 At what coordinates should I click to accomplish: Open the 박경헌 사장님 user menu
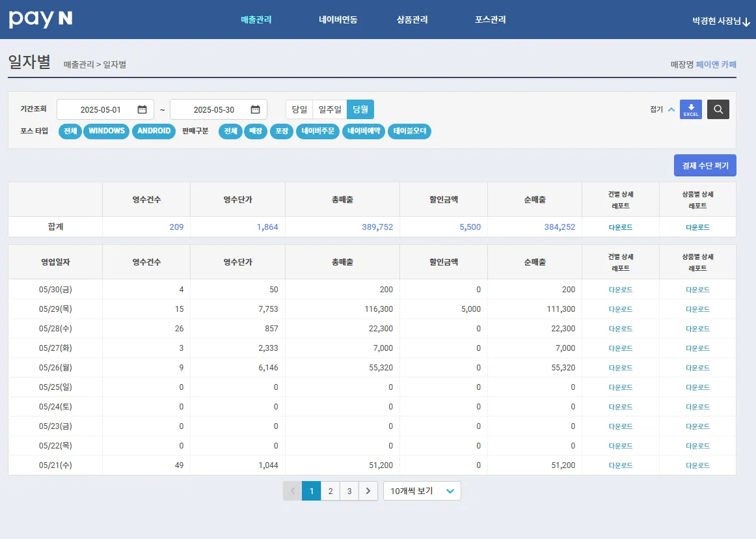pos(722,21)
